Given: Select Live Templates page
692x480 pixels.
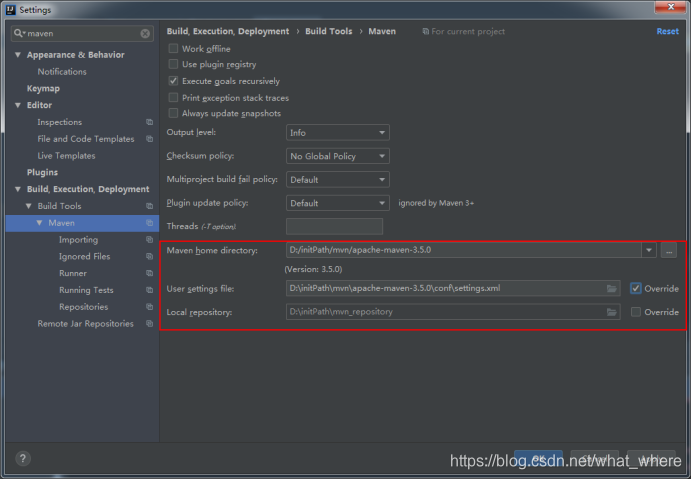Looking at the screenshot, I should [66, 156].
